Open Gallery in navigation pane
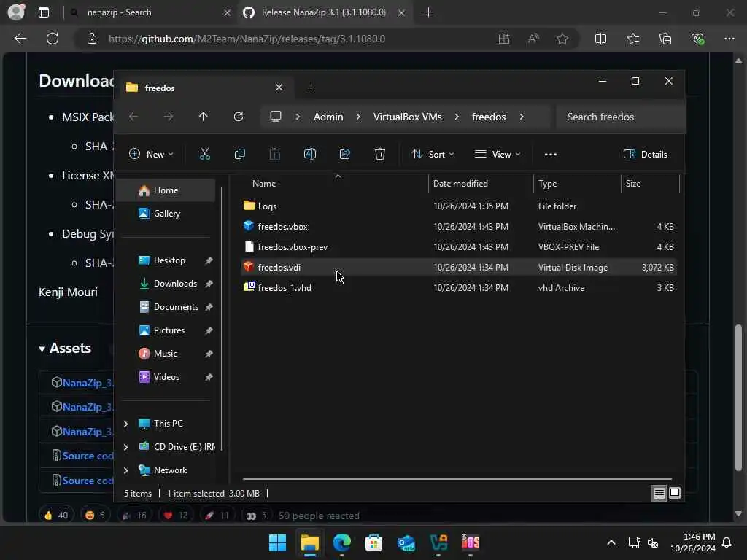The height and width of the screenshot is (560, 747). click(166, 214)
